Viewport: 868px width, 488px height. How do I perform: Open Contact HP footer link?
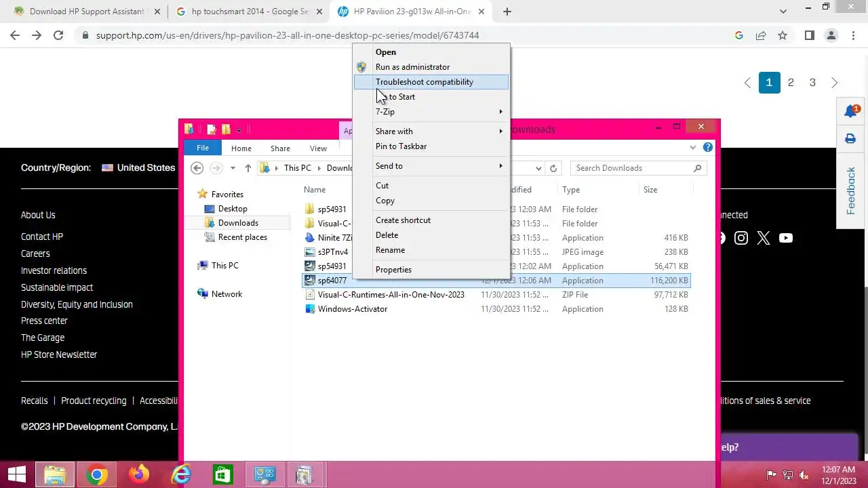(x=42, y=237)
